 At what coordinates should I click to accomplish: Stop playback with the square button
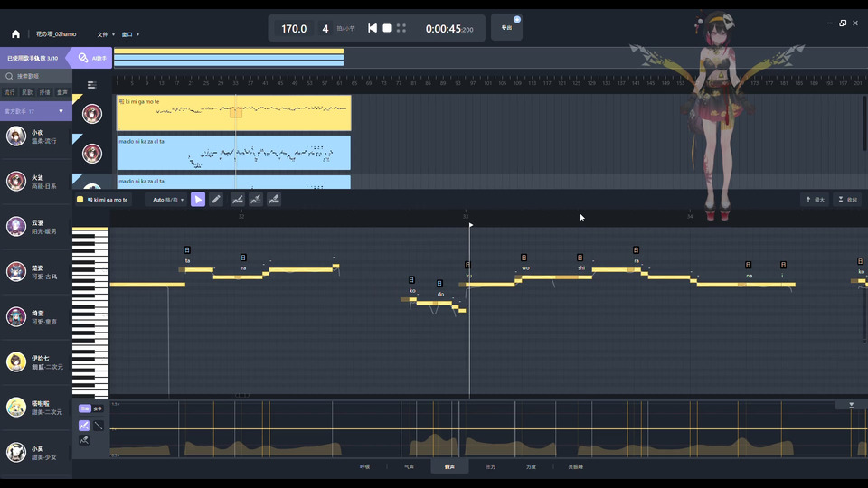(x=387, y=28)
